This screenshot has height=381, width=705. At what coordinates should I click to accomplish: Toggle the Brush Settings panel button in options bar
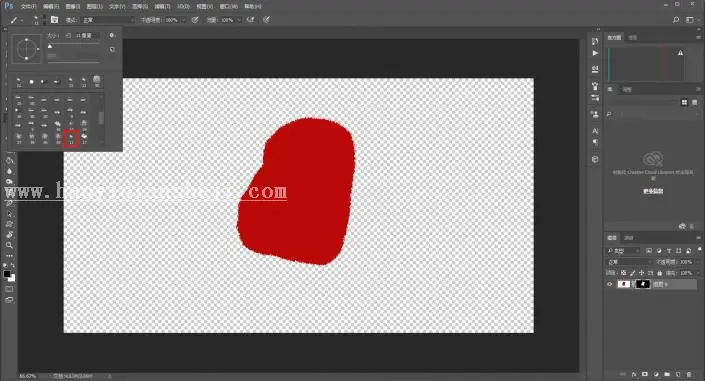[54, 20]
